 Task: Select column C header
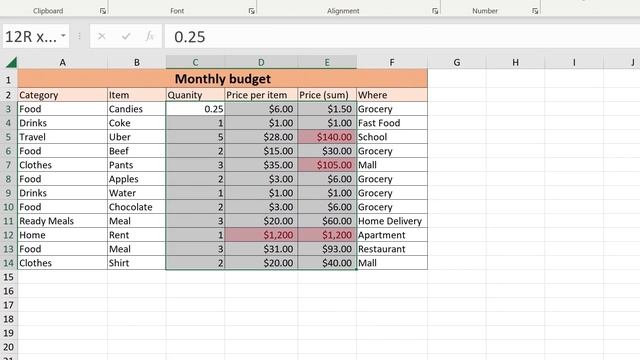195,62
